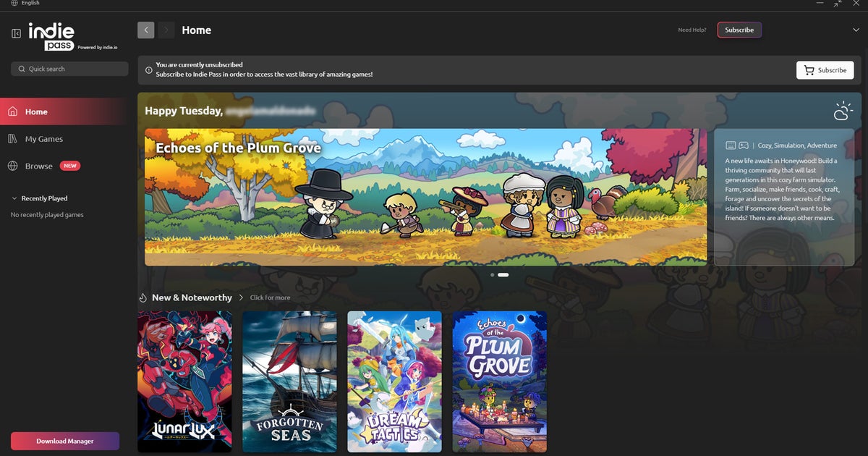Click the globe language icon
The width and height of the screenshot is (868, 456).
[x=14, y=4]
